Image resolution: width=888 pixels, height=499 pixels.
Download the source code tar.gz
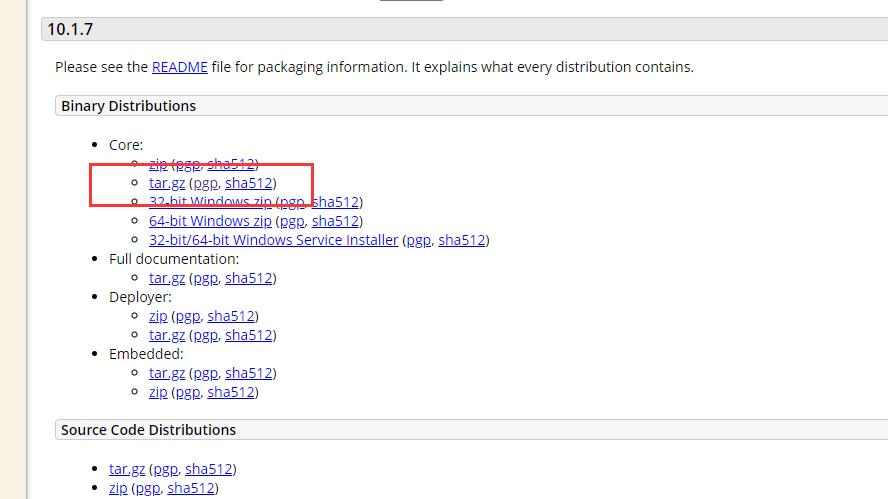coord(127,469)
